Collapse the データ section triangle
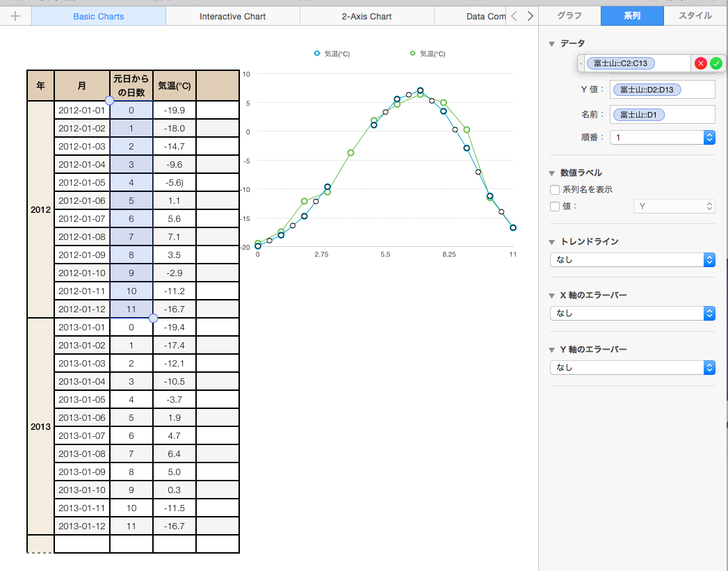 click(552, 44)
